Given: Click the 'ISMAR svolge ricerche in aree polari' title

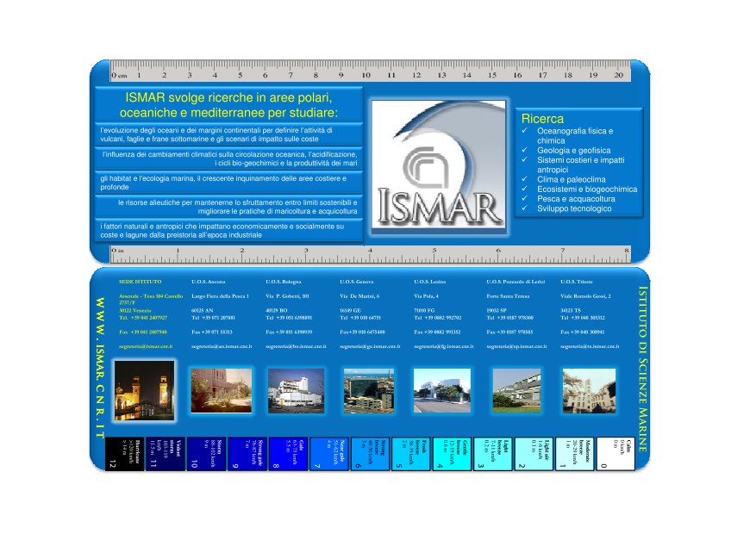Looking at the screenshot, I should [x=228, y=105].
